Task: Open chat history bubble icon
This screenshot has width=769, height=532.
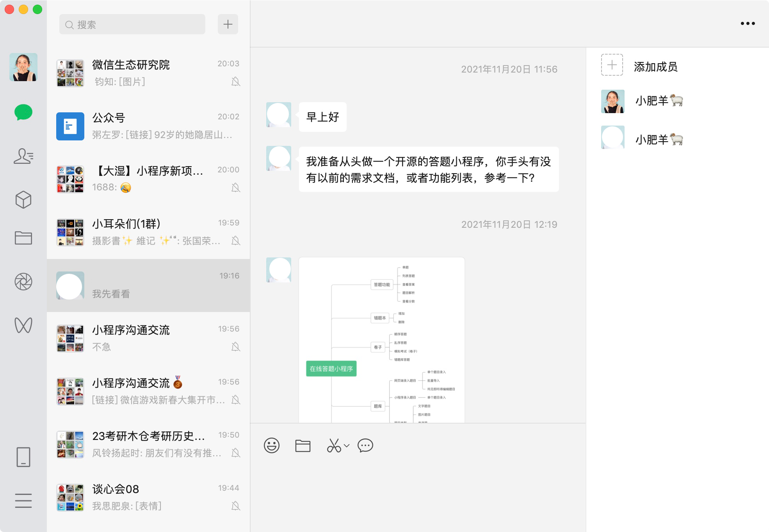Action: [x=365, y=445]
